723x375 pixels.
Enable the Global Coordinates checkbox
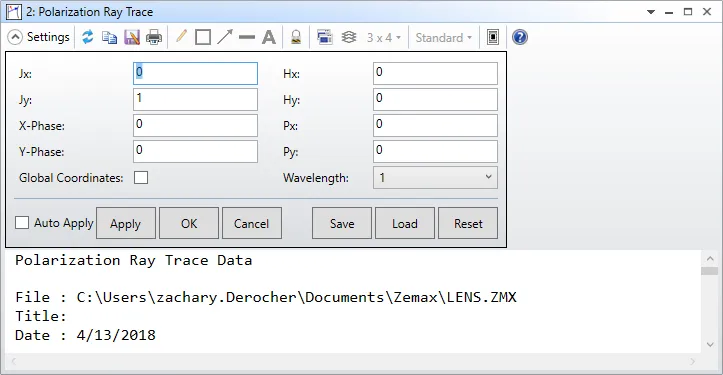tap(141, 178)
